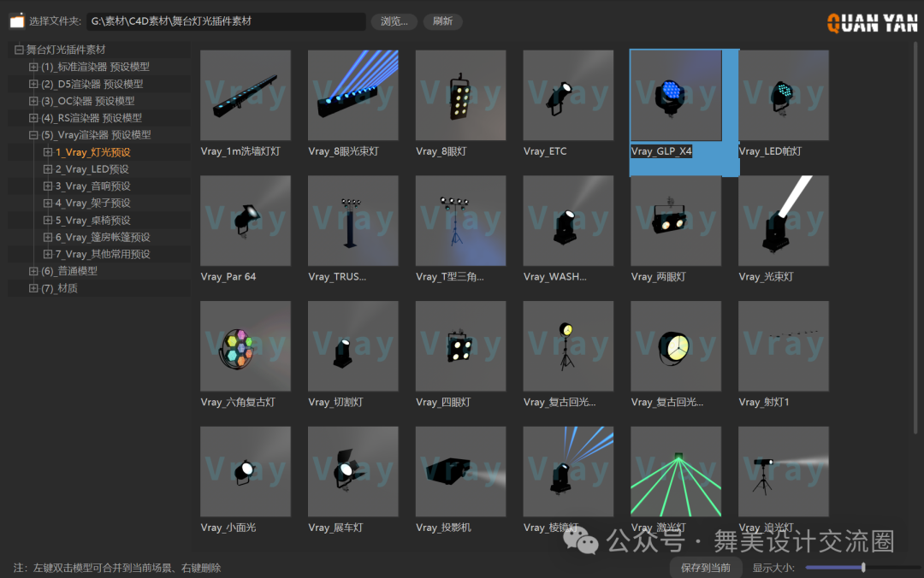Expand the (6)_普通模型 node
Viewport: 924px width, 578px height.
[33, 271]
